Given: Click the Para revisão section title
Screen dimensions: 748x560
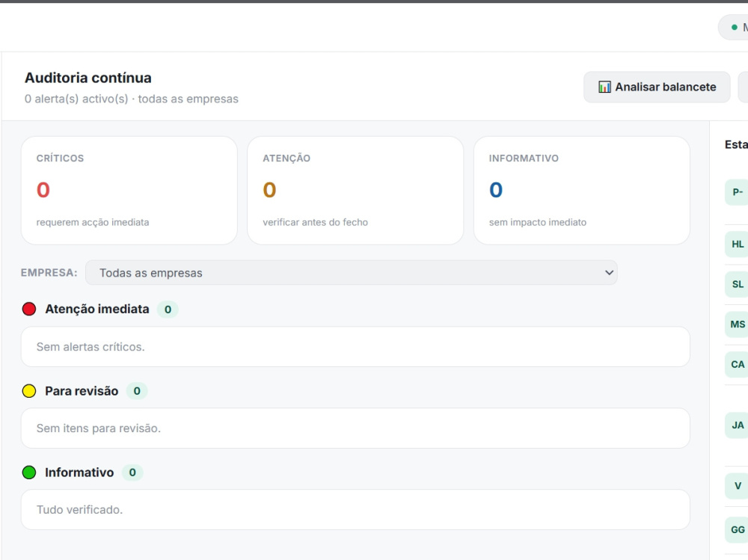Looking at the screenshot, I should pos(82,391).
